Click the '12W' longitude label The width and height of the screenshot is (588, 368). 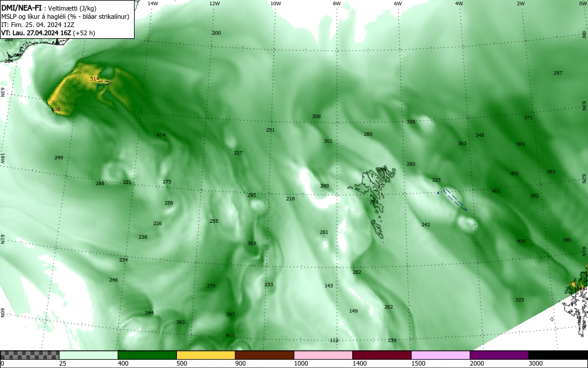[x=214, y=4]
